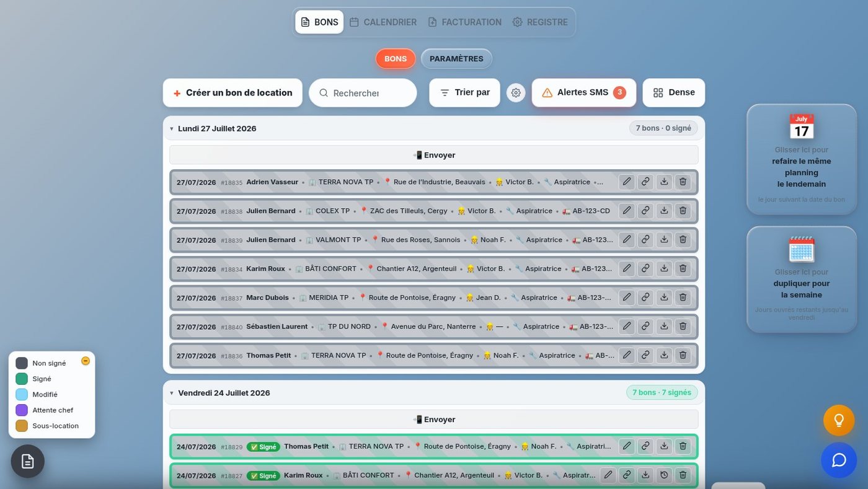Open the blue chat bubble button
Viewport: 868px width, 489px height.
(839, 460)
